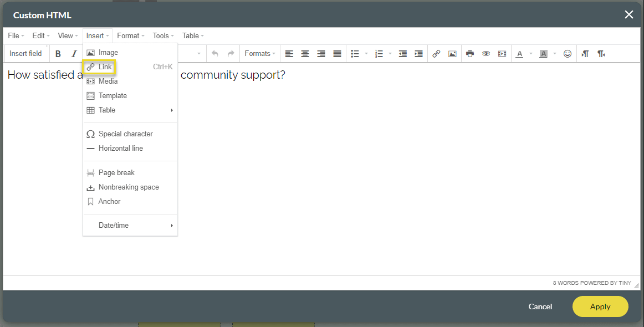Toggle center alignment

tap(305, 54)
